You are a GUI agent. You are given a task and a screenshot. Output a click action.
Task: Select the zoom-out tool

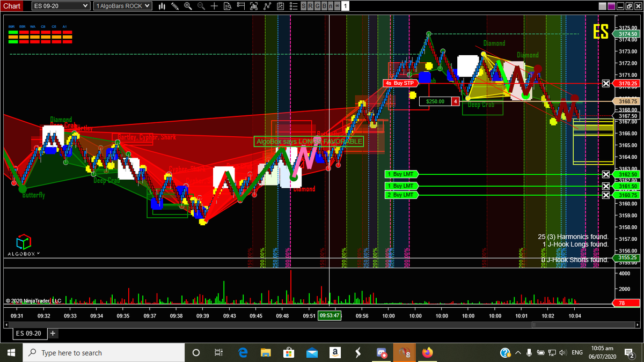201,6
